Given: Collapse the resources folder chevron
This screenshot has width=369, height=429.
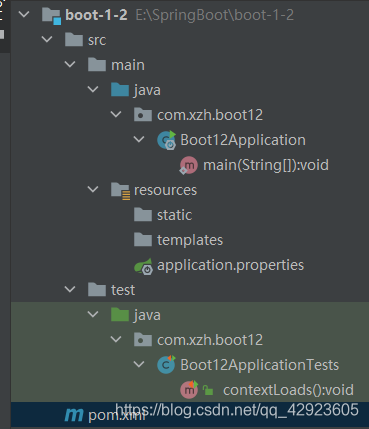Looking at the screenshot, I should click(x=93, y=189).
